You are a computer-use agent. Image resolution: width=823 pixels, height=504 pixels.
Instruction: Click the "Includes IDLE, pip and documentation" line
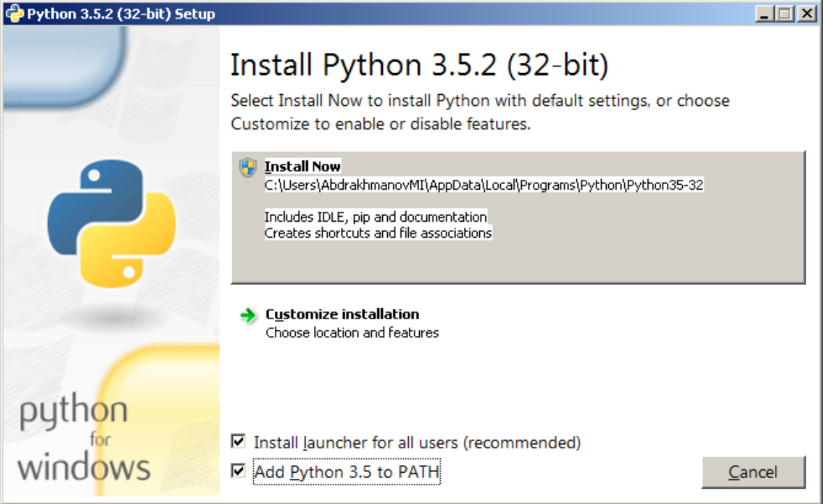point(375,217)
